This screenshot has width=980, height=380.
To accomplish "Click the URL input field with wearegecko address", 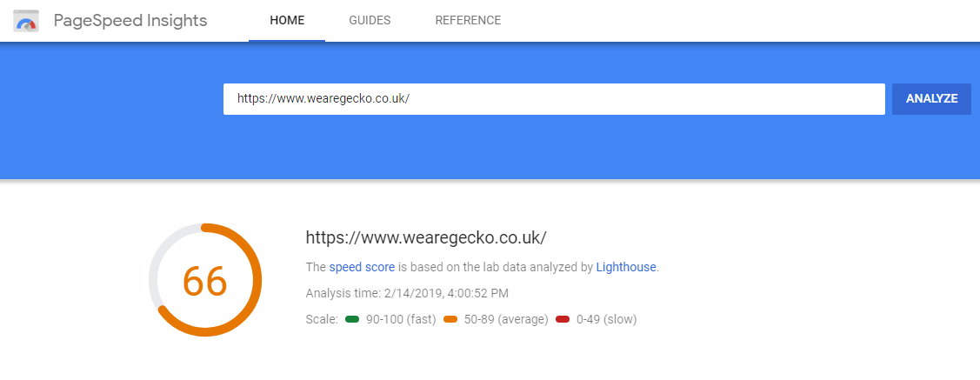I will point(554,99).
